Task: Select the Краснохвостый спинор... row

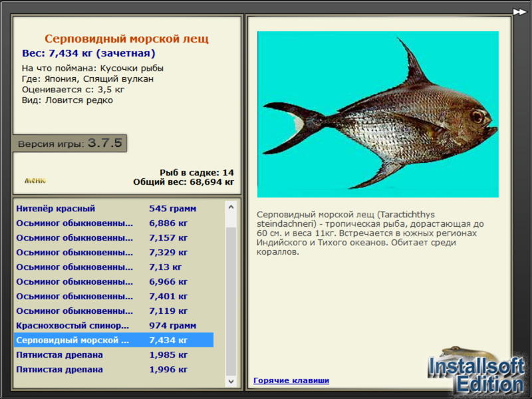Action: pyautogui.click(x=114, y=325)
